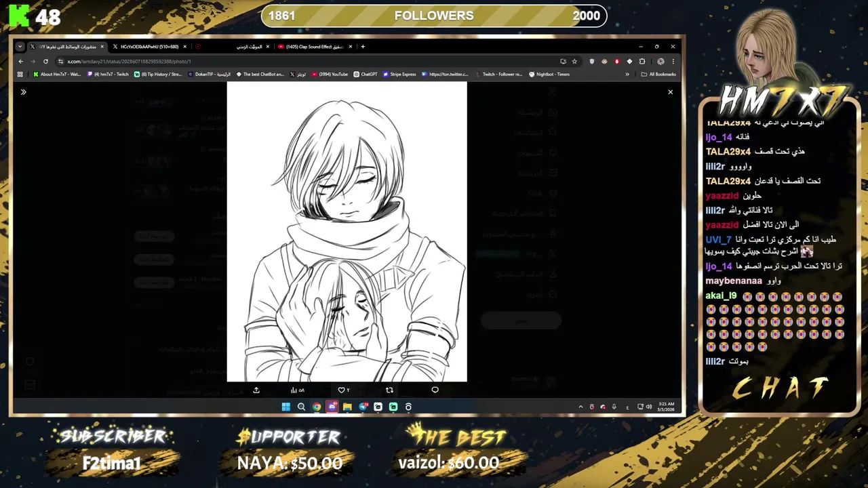The width and height of the screenshot is (868, 488).
Task: Share the post under the photo
Action: [256, 390]
